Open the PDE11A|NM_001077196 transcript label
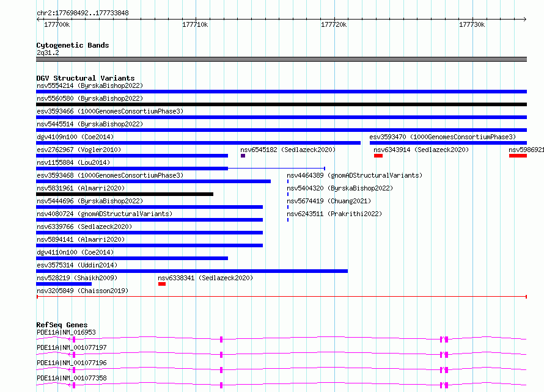The height and width of the screenshot is (392, 544). pyautogui.click(x=72, y=363)
